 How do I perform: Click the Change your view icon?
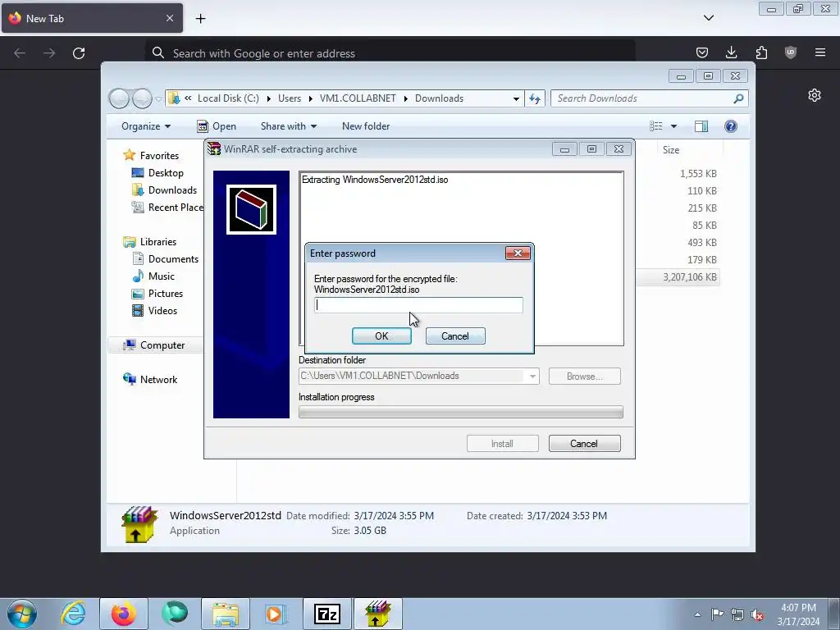[x=656, y=126]
